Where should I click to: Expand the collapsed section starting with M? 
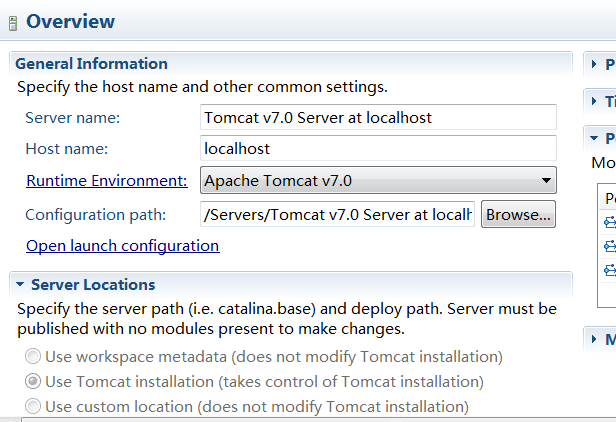pyautogui.click(x=594, y=339)
